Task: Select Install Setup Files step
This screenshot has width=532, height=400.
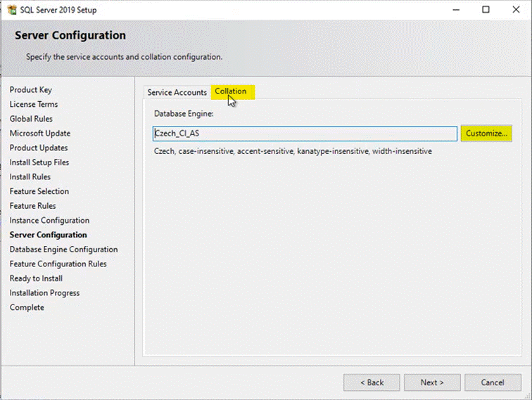Action: (39, 162)
